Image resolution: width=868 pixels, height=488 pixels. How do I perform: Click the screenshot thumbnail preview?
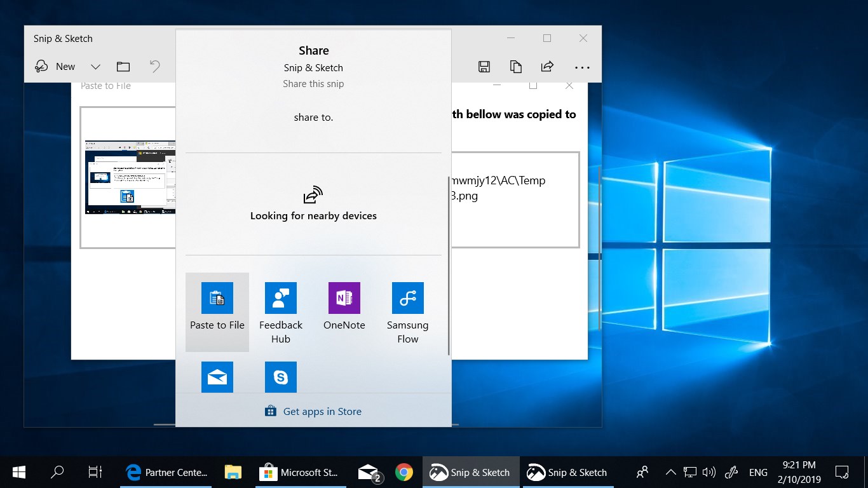pyautogui.click(x=130, y=177)
